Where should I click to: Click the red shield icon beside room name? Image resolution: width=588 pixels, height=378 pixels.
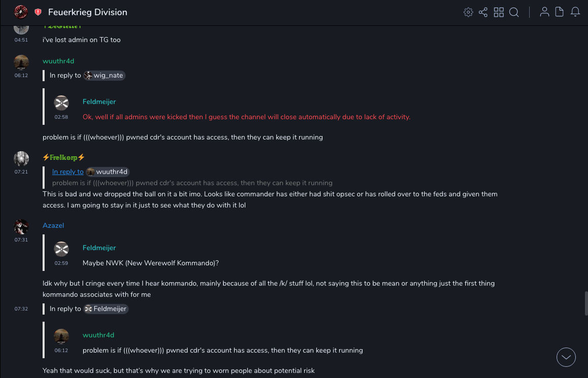tap(38, 12)
